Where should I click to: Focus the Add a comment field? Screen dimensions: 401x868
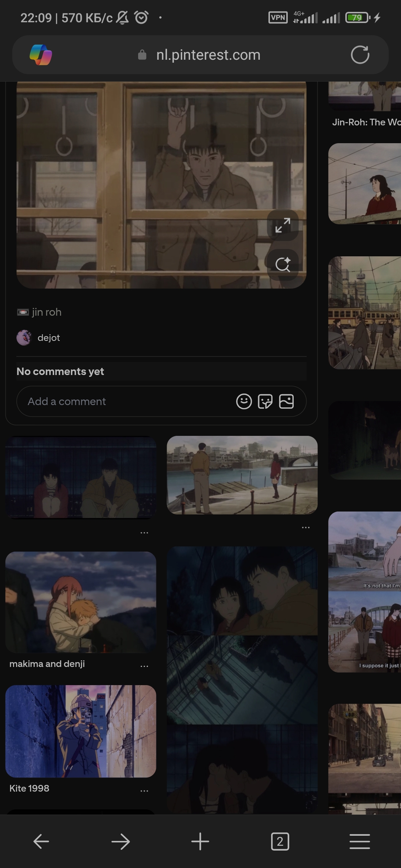click(162, 401)
